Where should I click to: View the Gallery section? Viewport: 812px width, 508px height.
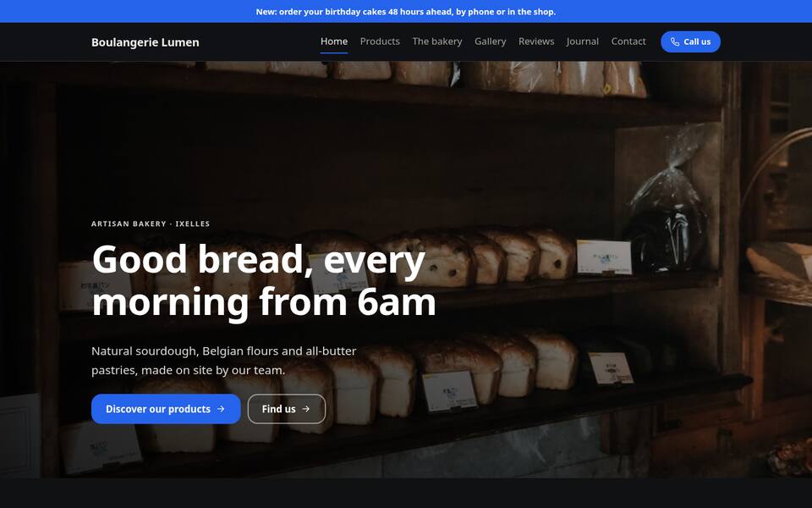point(491,41)
